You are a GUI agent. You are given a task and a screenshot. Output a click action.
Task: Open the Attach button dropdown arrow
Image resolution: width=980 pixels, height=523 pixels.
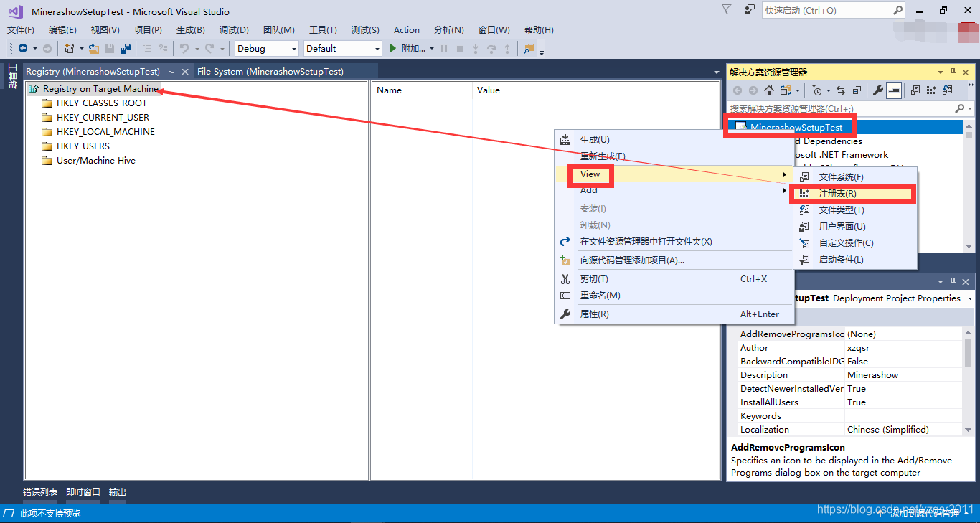(x=432, y=49)
